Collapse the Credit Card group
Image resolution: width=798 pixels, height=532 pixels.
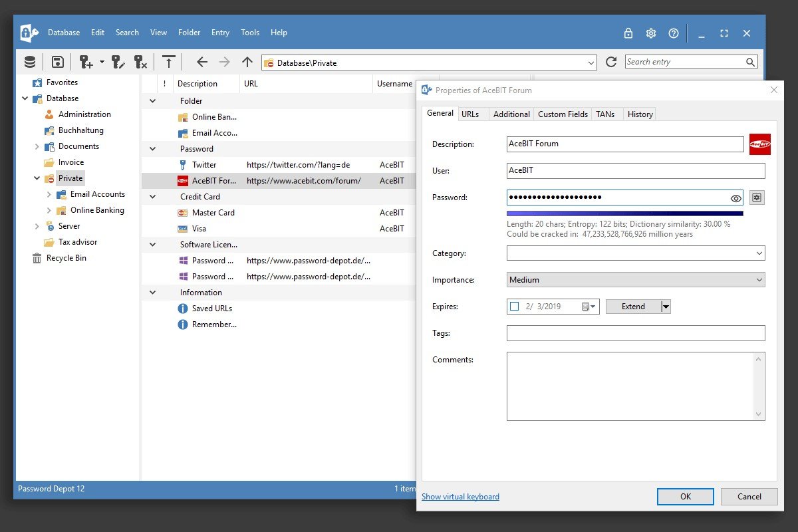click(152, 197)
